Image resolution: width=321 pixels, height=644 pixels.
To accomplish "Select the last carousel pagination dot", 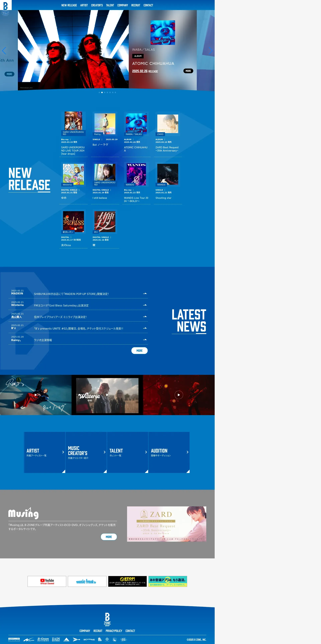I will (x=115, y=92).
